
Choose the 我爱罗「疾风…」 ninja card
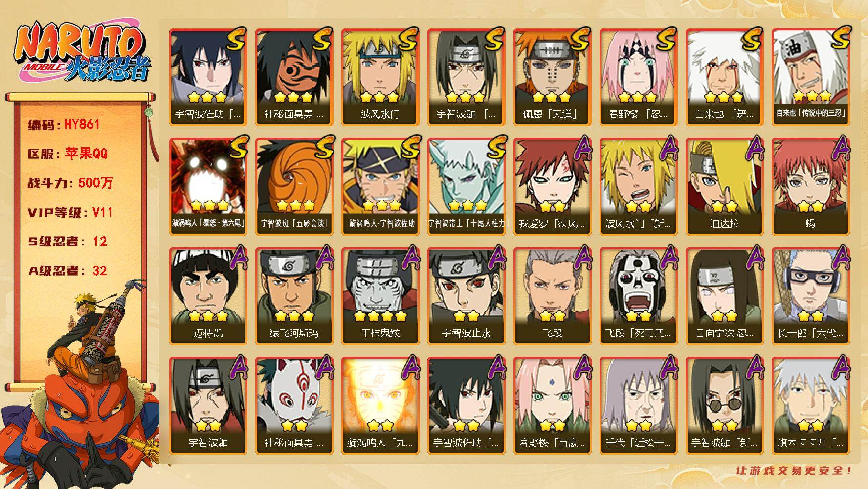552,186
